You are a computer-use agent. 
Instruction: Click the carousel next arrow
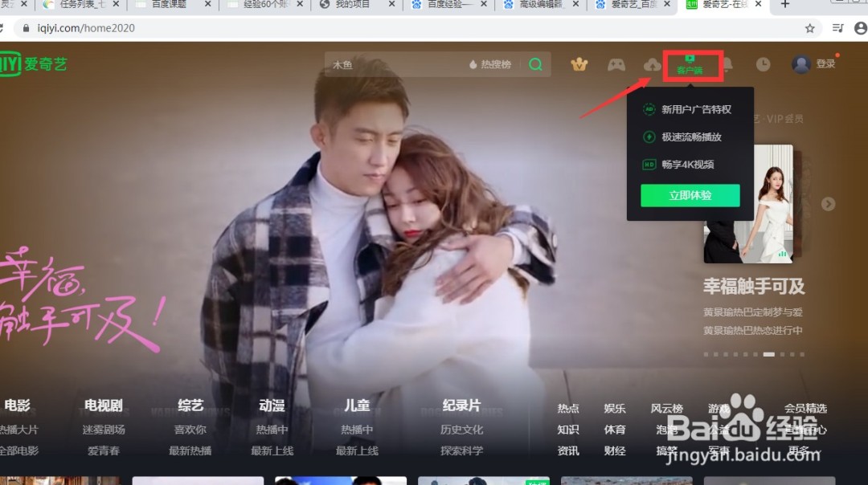point(828,204)
